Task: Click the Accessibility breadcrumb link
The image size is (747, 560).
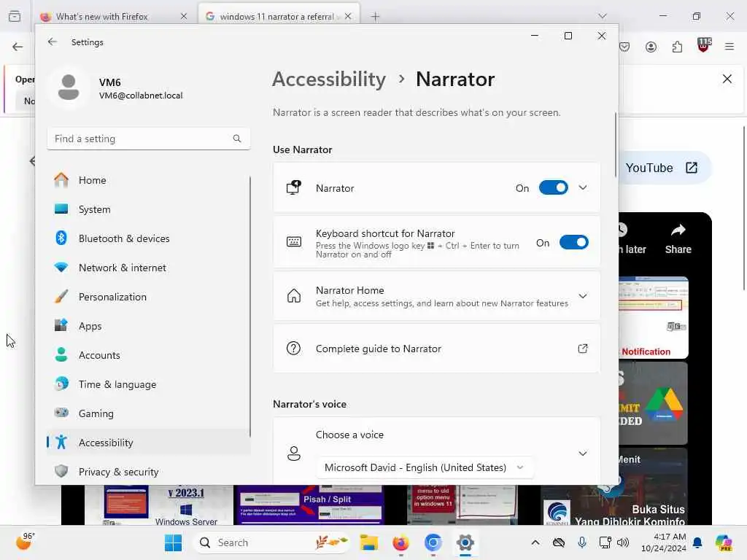Action: pos(329,79)
